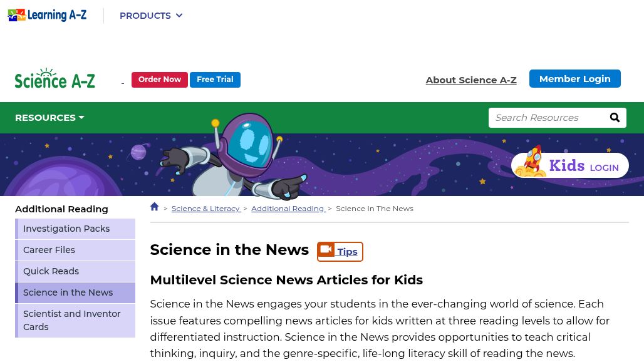The width and height of the screenshot is (644, 362).
Task: Expand the Products dropdown
Action: [151, 16]
